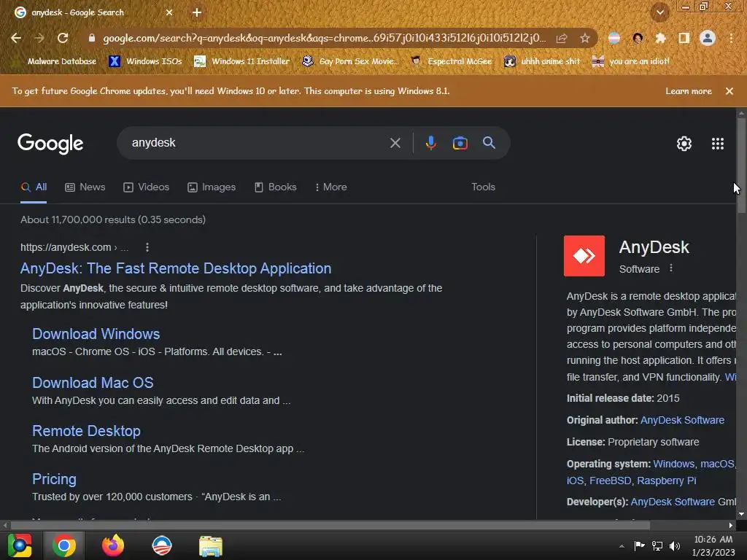This screenshot has width=747, height=560.
Task: Close the anydesk Google Search tab
Action: point(169,12)
